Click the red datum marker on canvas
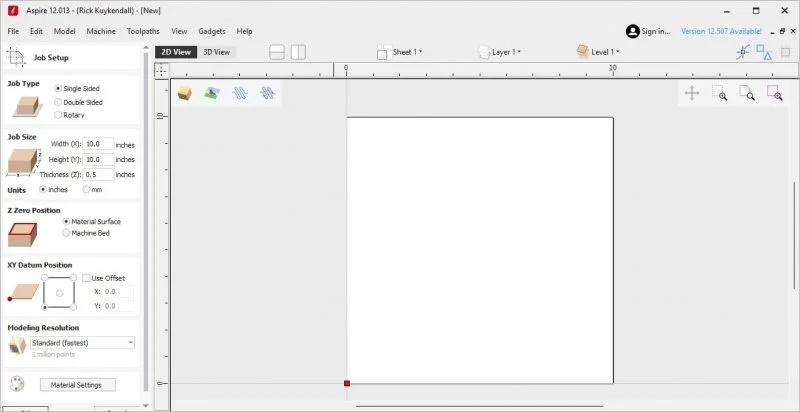 pos(347,383)
